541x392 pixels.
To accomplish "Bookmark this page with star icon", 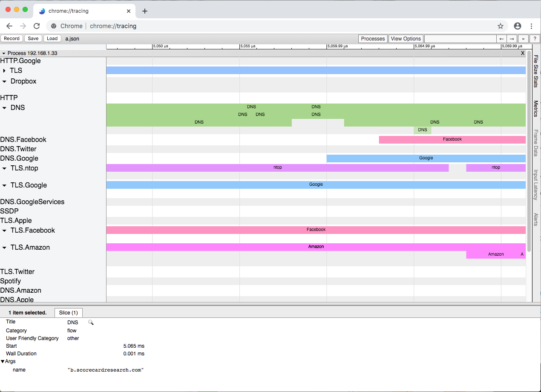I will [501, 26].
